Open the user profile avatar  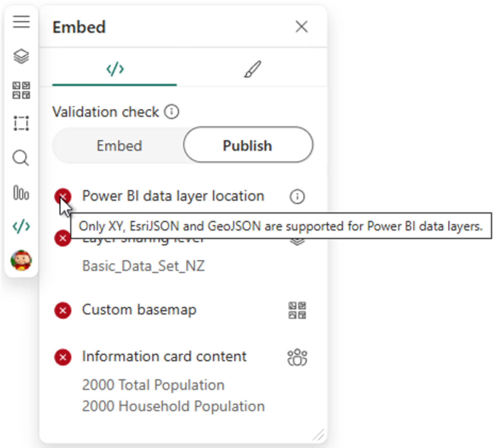point(21,261)
